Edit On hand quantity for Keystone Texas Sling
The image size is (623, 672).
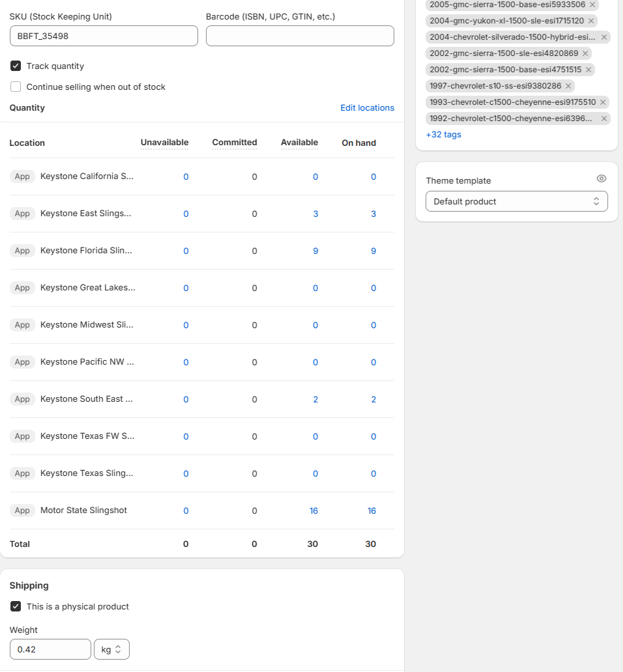coord(373,473)
